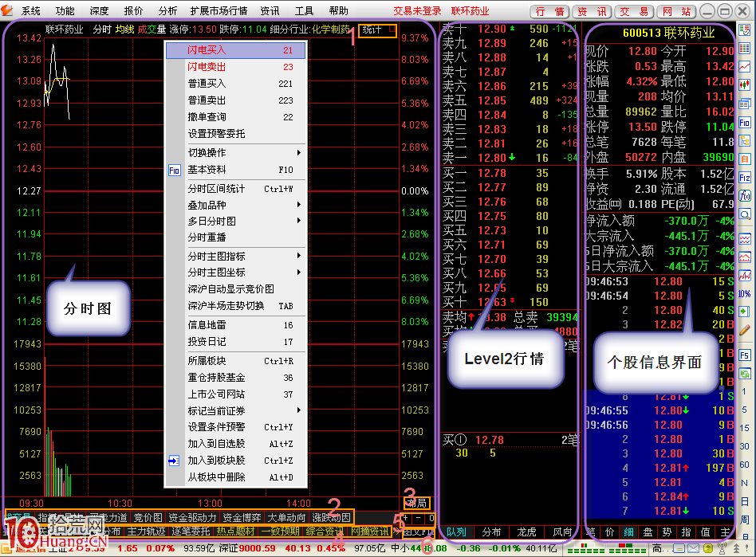Open the 扩展市场行情 menu

pos(219,10)
